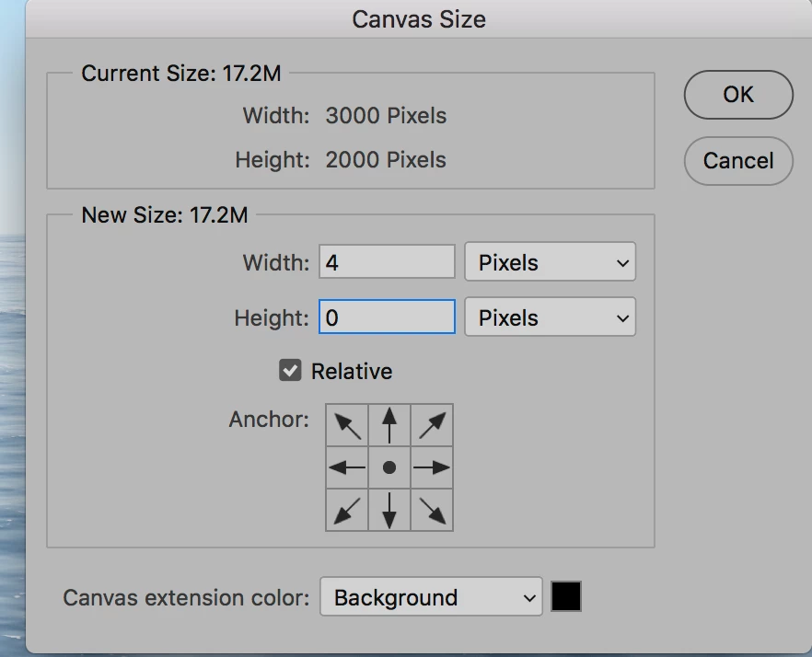Focus the Height input field
Screen dimensions: 812x657
[x=387, y=318]
